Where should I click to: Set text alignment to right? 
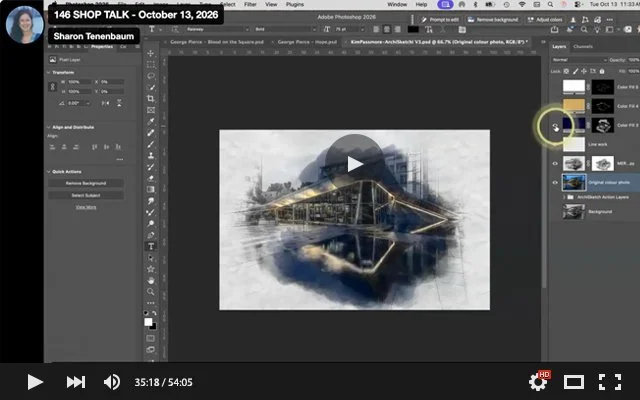point(397,29)
